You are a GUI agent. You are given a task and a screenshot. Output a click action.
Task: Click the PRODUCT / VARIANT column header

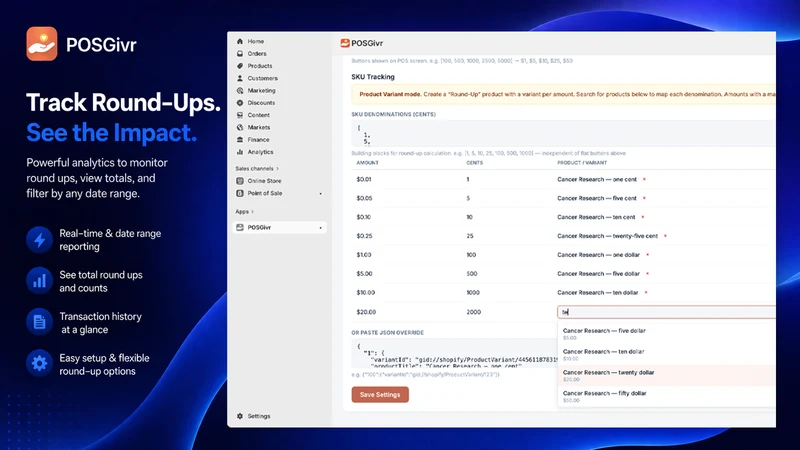(582, 163)
